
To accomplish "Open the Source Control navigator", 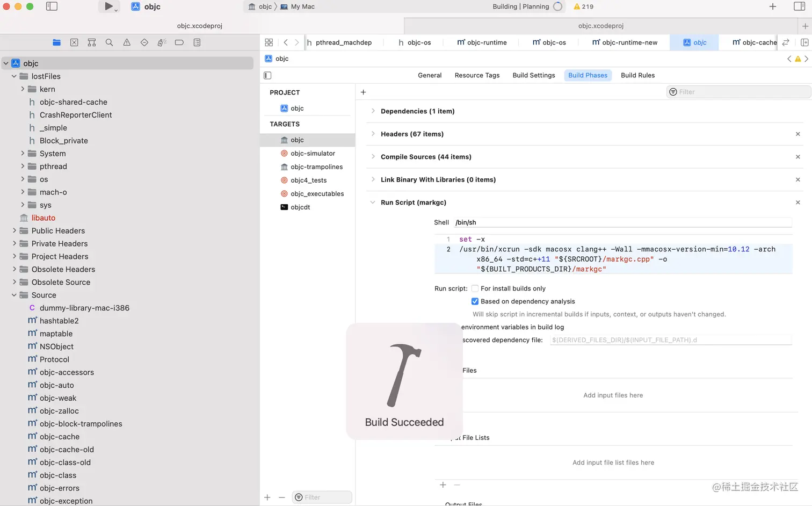I will [x=74, y=42].
